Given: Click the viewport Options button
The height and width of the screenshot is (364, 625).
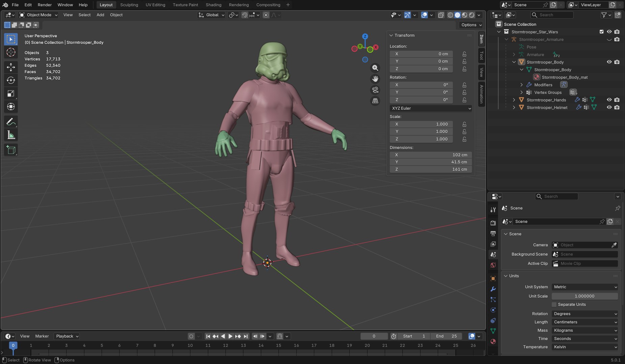Looking at the screenshot, I should pos(471,25).
